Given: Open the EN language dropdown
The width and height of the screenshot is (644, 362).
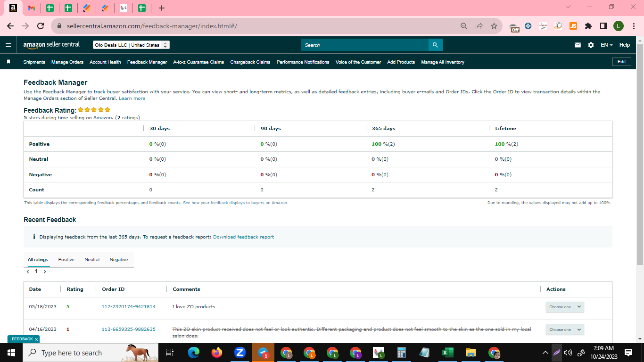Looking at the screenshot, I should pos(606,45).
